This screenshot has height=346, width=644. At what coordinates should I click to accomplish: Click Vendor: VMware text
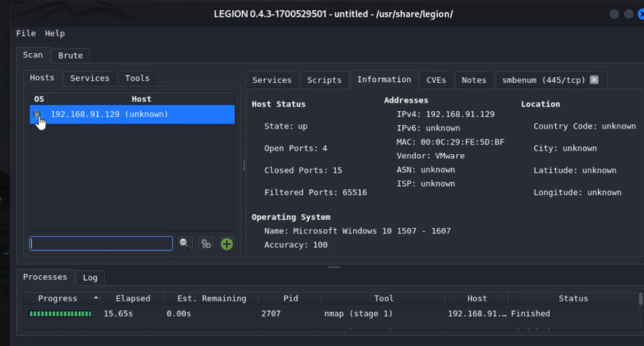pyautogui.click(x=431, y=155)
